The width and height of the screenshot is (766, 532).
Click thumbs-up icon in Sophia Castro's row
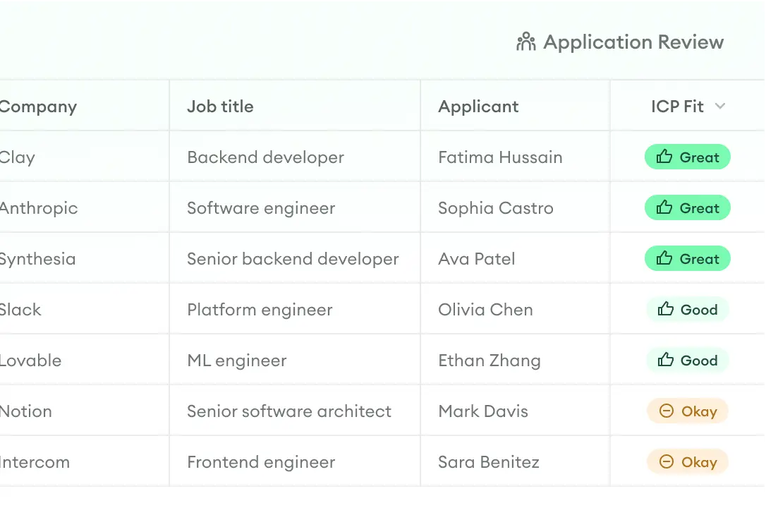pos(664,207)
